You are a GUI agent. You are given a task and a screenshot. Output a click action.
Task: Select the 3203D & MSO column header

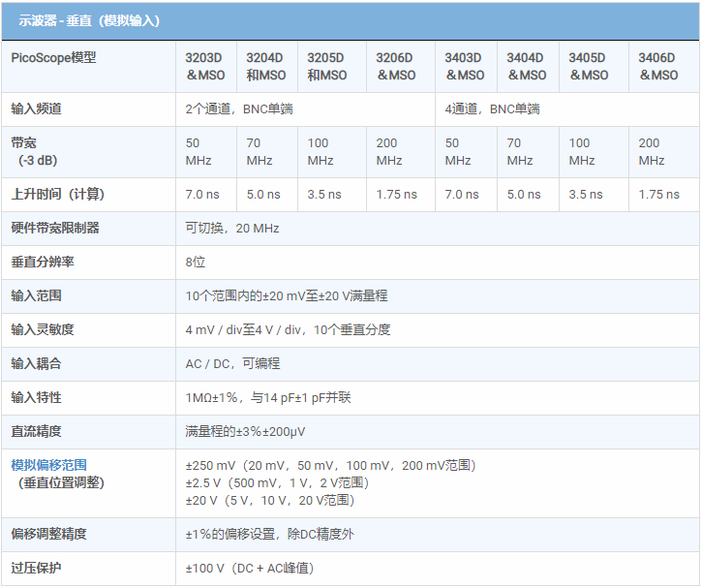(205, 66)
